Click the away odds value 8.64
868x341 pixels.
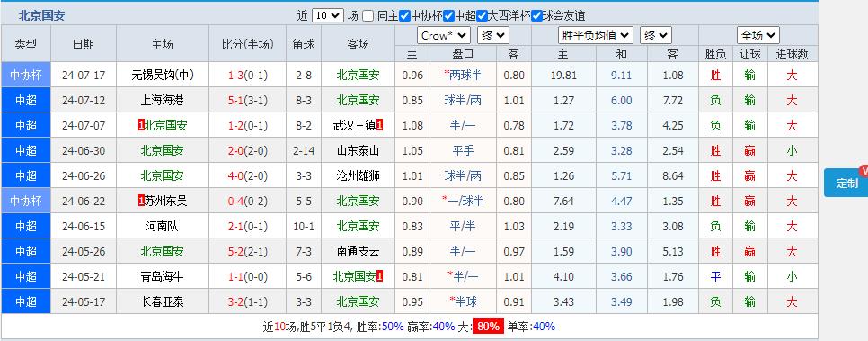coord(673,176)
